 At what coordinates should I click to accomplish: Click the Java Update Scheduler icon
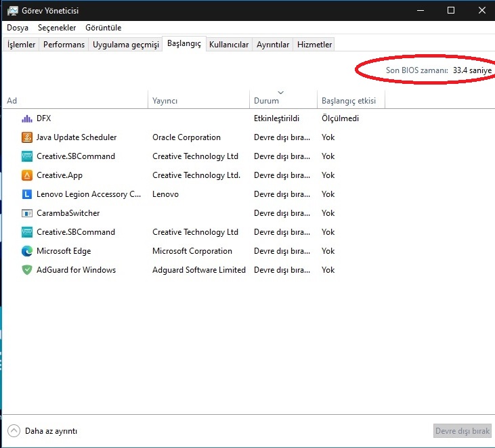27,137
